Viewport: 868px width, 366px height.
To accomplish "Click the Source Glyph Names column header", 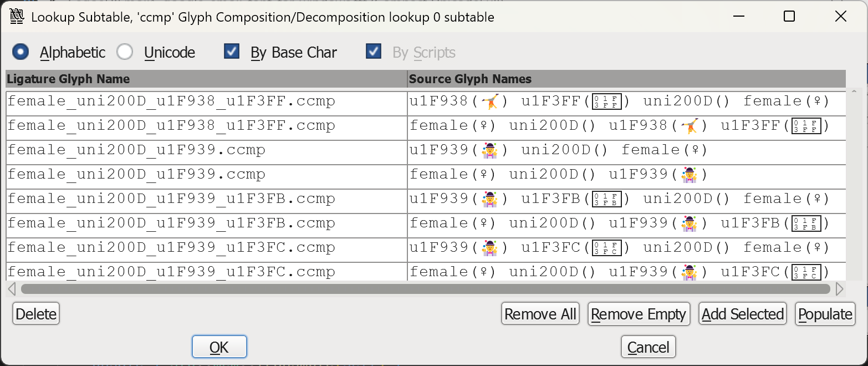I will pos(626,79).
